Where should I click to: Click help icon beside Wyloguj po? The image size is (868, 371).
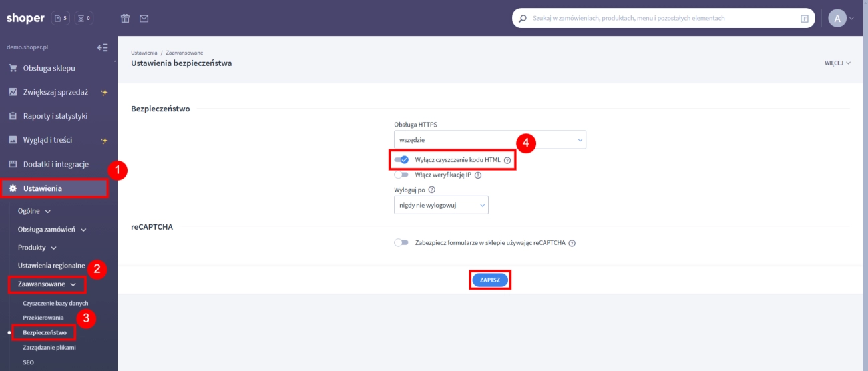[x=431, y=190]
